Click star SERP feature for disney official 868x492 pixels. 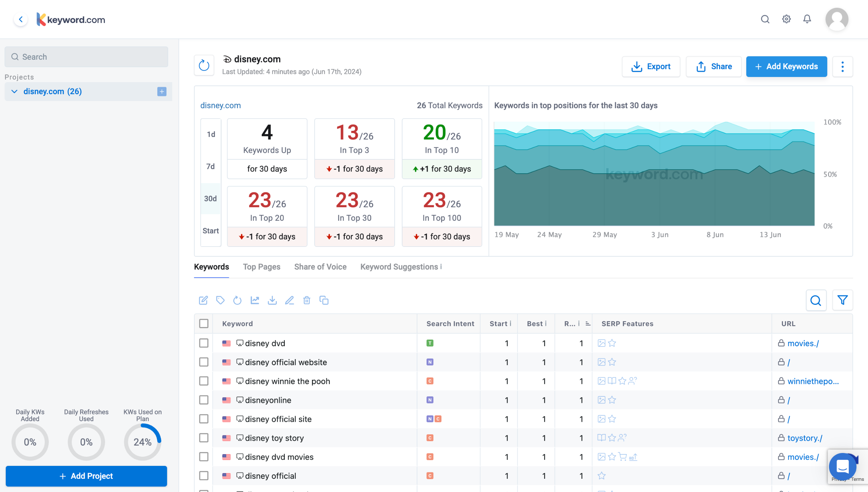(601, 476)
